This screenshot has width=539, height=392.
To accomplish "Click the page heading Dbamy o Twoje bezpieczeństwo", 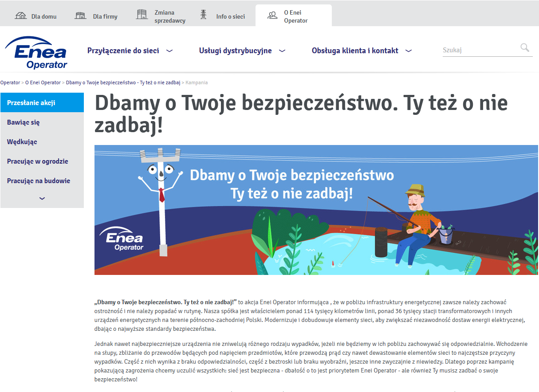I will tap(301, 114).
